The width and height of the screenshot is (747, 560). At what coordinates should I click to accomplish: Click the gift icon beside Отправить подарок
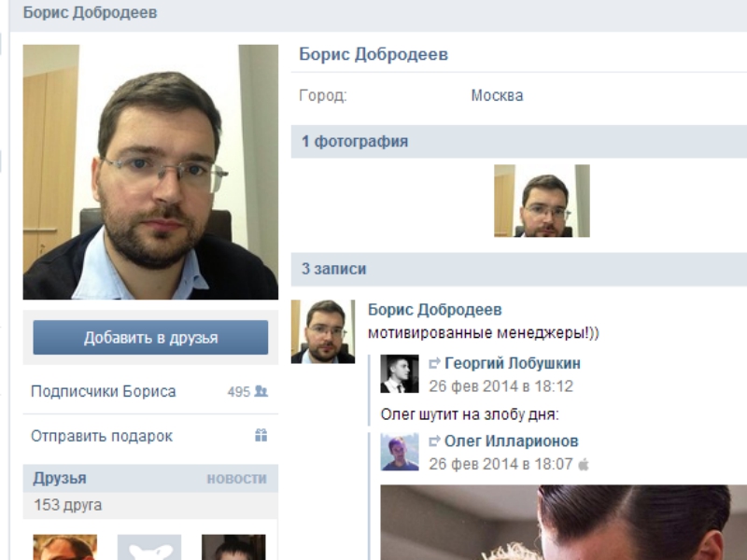tap(261, 436)
